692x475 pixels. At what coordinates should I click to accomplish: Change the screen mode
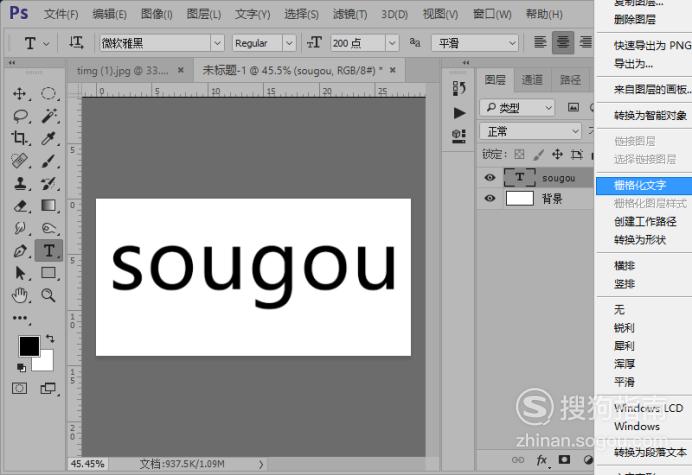[x=48, y=388]
